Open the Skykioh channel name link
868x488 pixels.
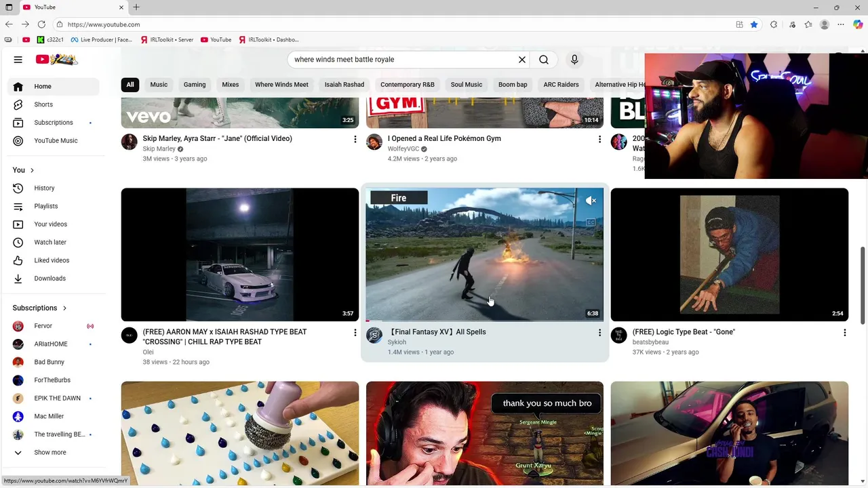pyautogui.click(x=397, y=342)
